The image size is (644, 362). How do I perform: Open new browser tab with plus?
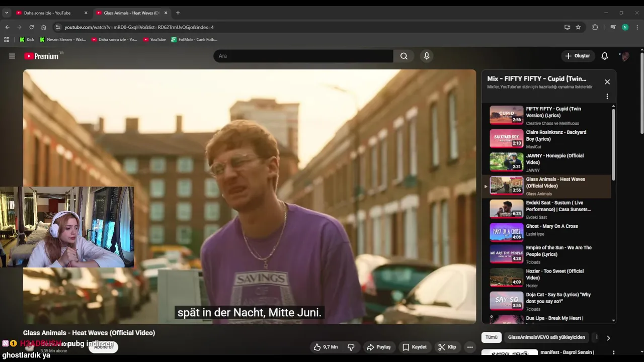click(178, 13)
